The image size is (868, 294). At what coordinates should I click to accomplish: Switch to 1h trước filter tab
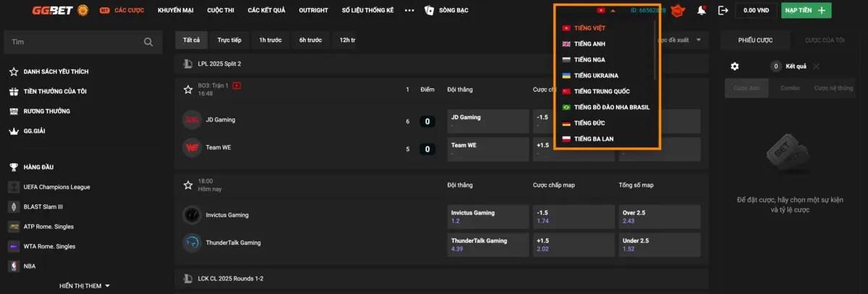[x=271, y=40]
